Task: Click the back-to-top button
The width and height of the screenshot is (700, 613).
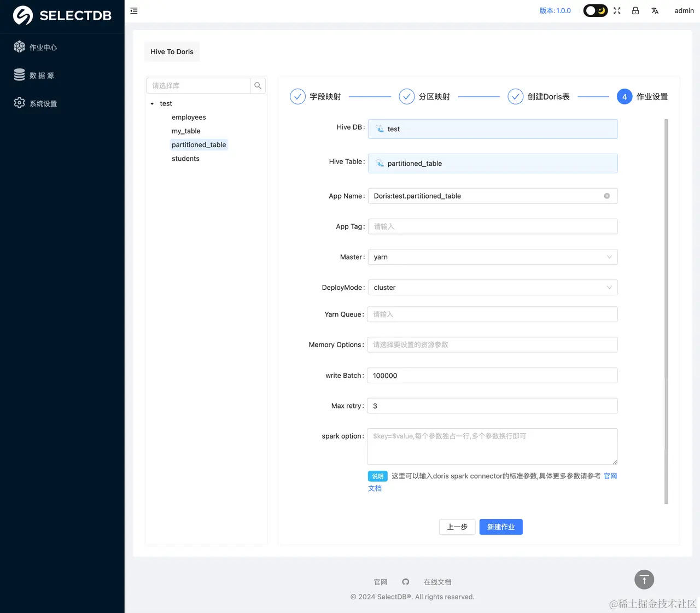Action: pyautogui.click(x=644, y=580)
